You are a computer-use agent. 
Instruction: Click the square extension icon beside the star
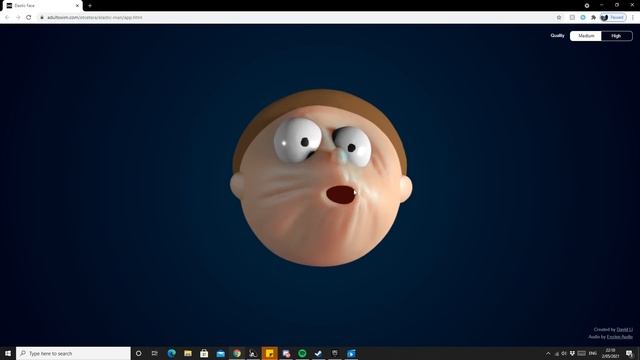click(x=572, y=18)
